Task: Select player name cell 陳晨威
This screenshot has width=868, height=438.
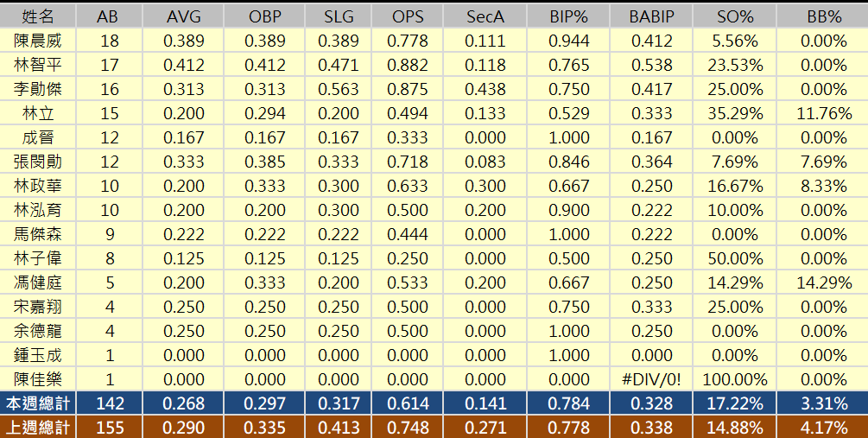Action: (x=38, y=41)
